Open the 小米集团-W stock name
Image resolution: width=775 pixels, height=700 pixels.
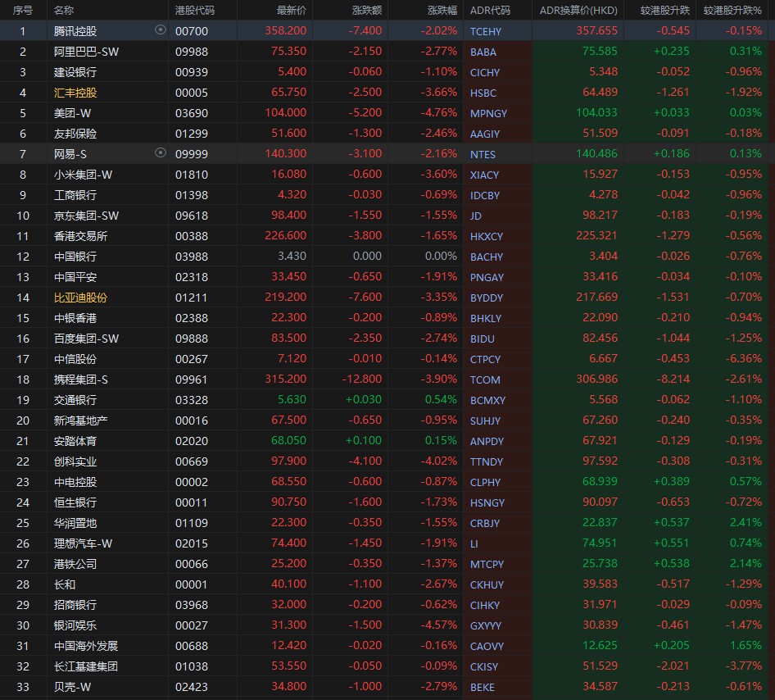coord(83,175)
